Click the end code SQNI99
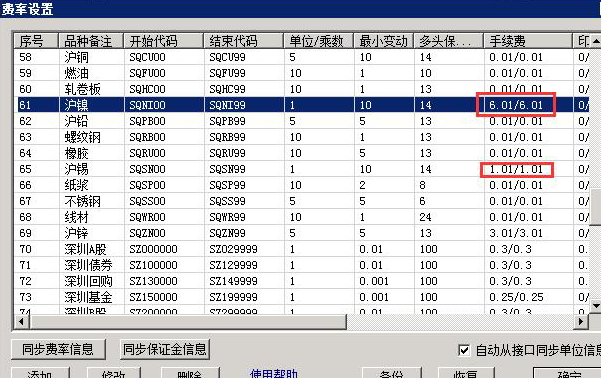The height and width of the screenshot is (378, 601). (227, 105)
